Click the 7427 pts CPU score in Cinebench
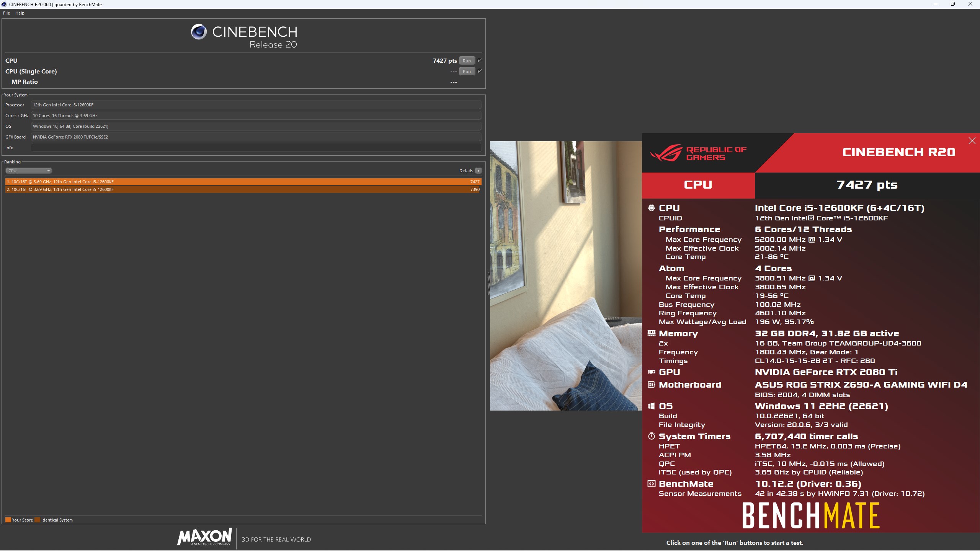The image size is (980, 551). point(445,61)
